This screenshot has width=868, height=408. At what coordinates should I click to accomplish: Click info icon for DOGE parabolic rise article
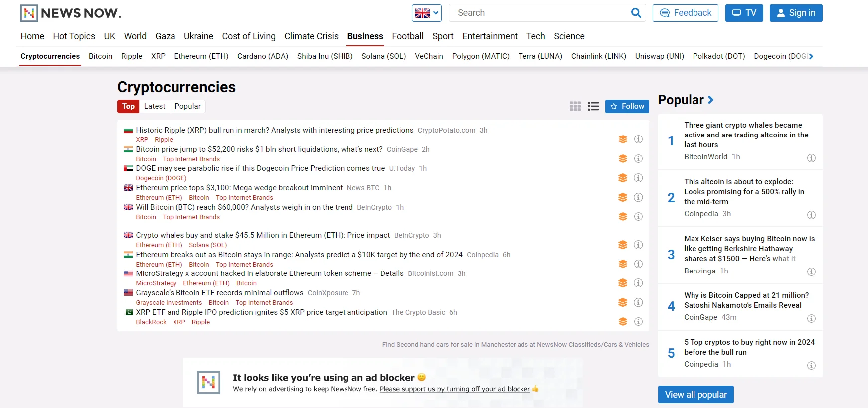point(638,178)
